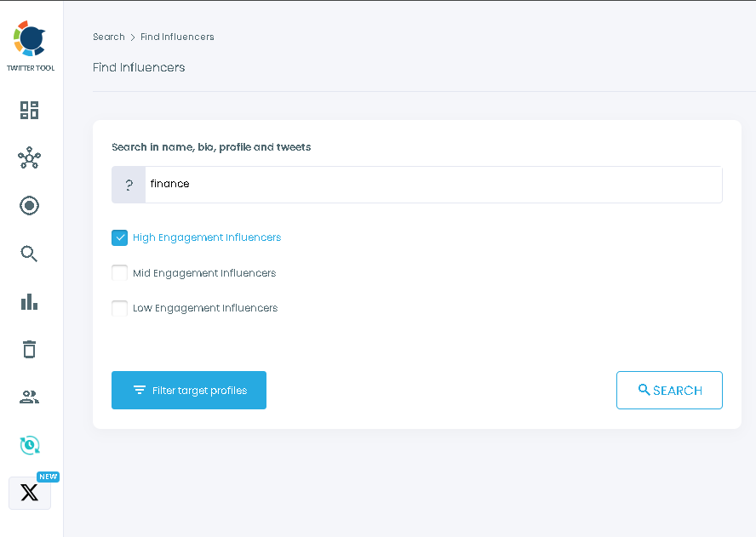Open the target audience sidebar icon

tap(29, 205)
